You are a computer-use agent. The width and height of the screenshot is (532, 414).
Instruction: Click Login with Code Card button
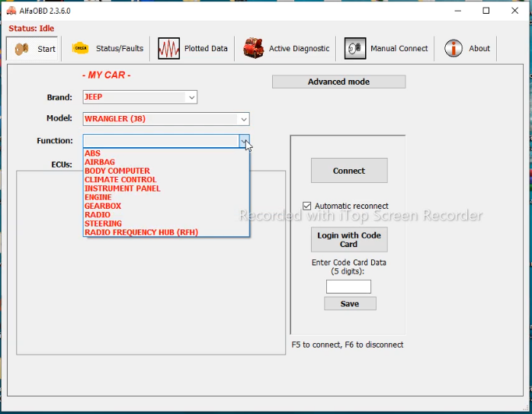349,239
